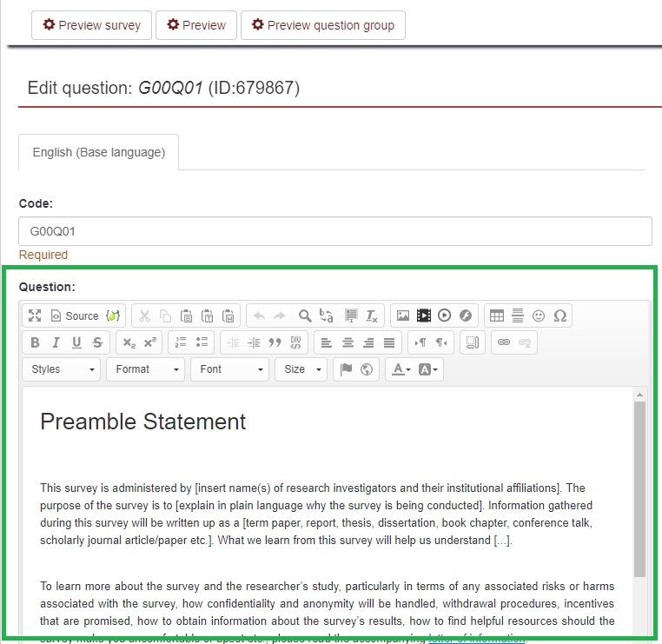Click the Code input field G00Q01

pos(334,232)
